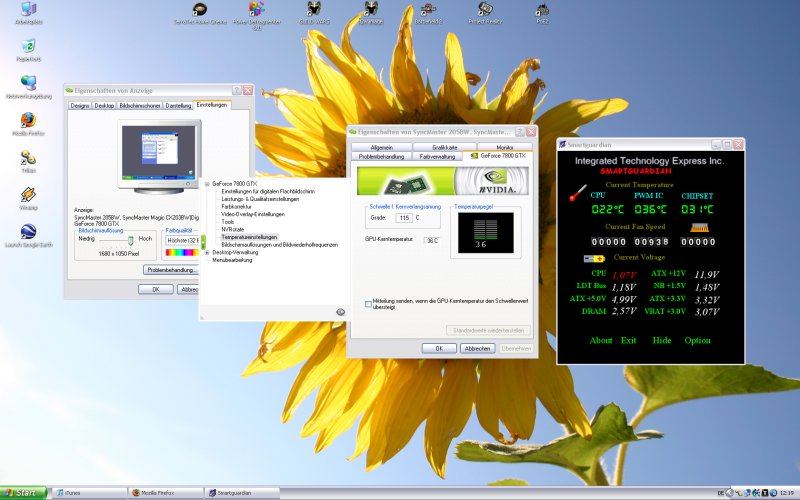Click Abbrechen in SyncMaster properties dialog
Image resolution: width=800 pixels, height=500 pixels.
coord(478,348)
